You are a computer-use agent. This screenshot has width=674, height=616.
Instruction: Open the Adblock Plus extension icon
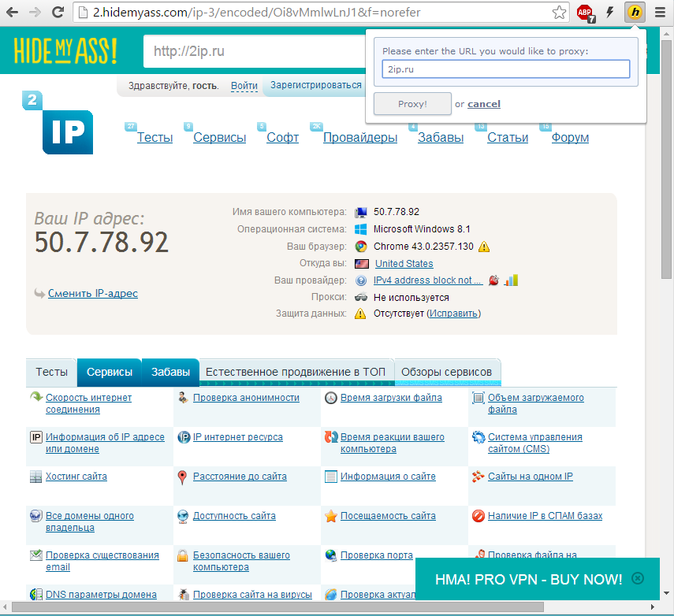click(586, 13)
